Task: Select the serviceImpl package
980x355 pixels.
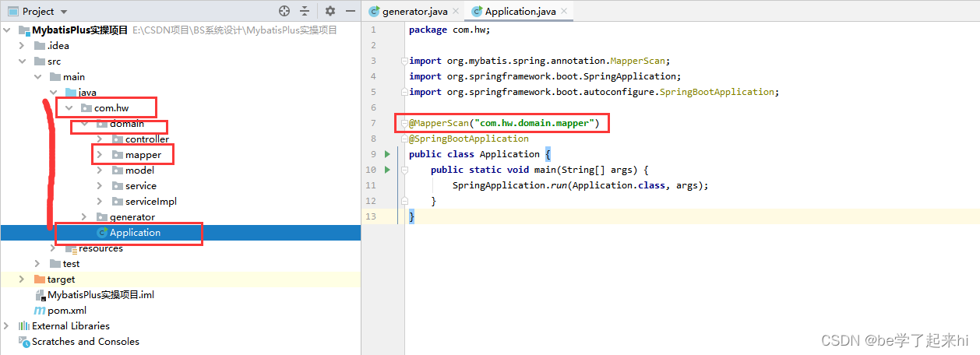Action: (x=150, y=202)
